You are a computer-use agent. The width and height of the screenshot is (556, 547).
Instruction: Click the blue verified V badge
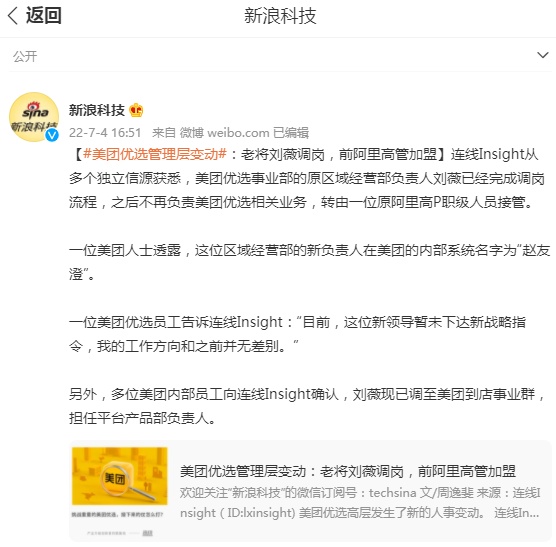click(x=52, y=135)
